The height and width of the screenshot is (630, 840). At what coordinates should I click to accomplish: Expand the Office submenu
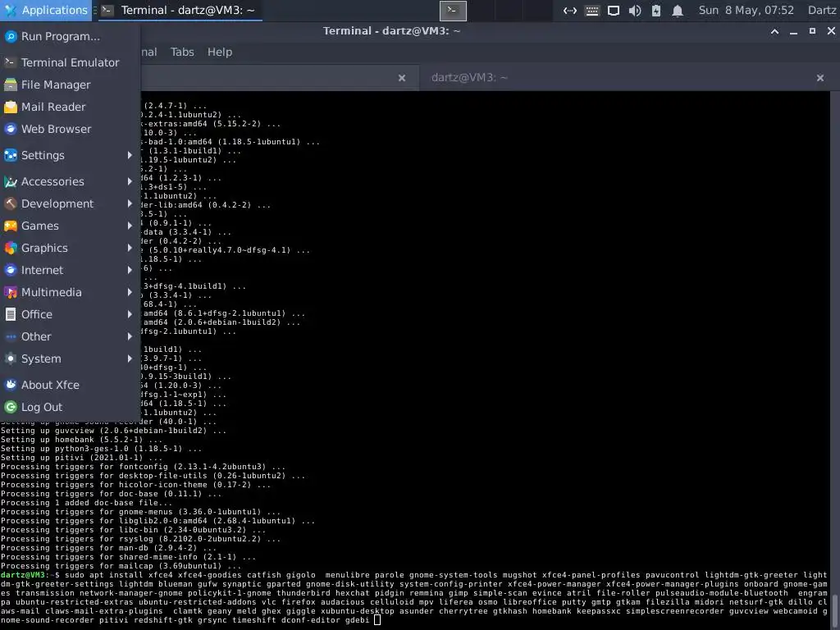coord(71,314)
